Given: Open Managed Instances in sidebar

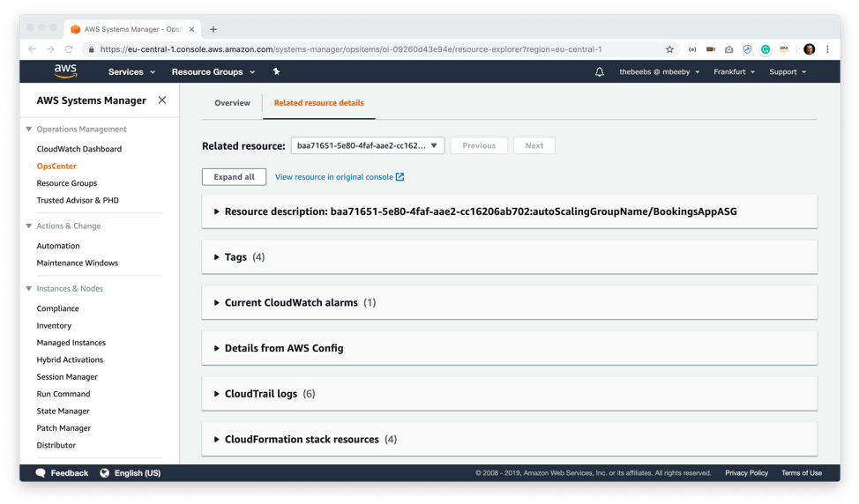Looking at the screenshot, I should coord(71,343).
